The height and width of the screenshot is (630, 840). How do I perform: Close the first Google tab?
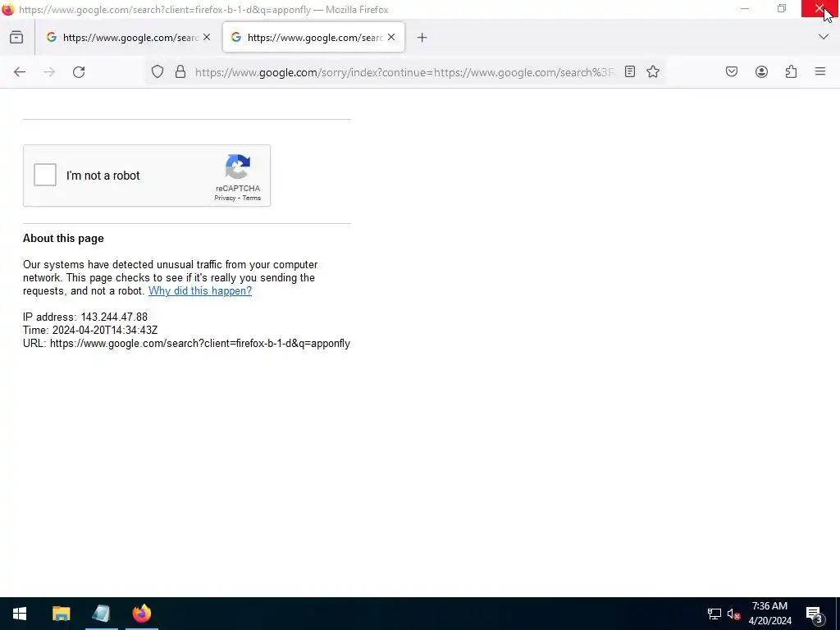point(207,37)
